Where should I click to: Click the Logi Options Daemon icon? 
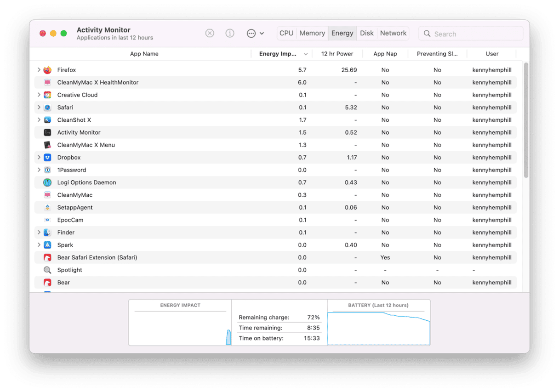(47, 182)
